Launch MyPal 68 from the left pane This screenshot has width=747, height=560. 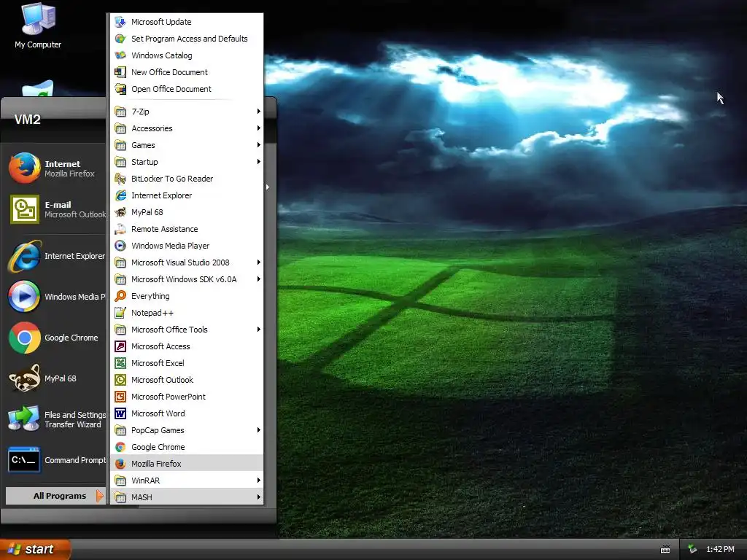pyautogui.click(x=55, y=378)
